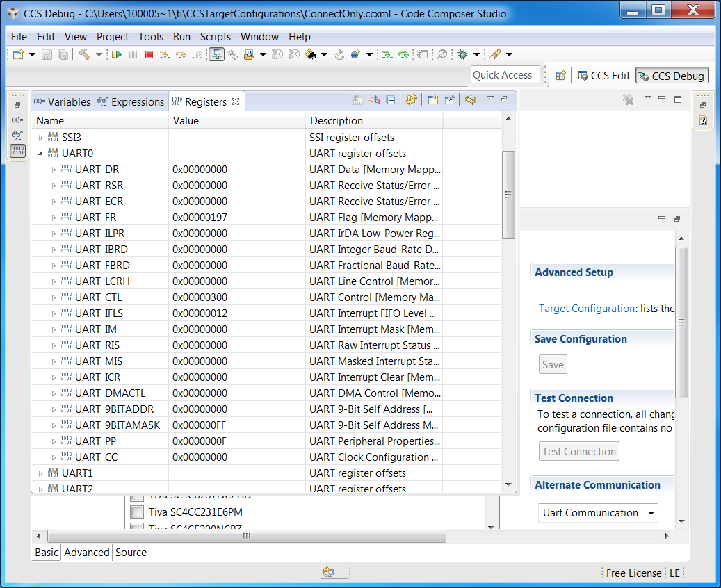The image size is (721, 588).
Task: Check the Tiva SC4CC231E6PM checkbox
Action: [138, 512]
